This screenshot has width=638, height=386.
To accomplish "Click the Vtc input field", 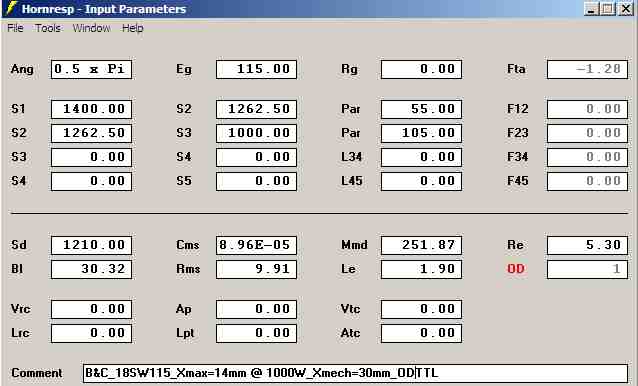I will [x=422, y=310].
